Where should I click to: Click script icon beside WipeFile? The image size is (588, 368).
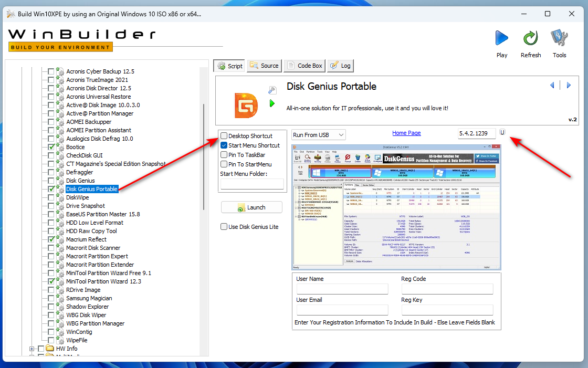(60, 340)
